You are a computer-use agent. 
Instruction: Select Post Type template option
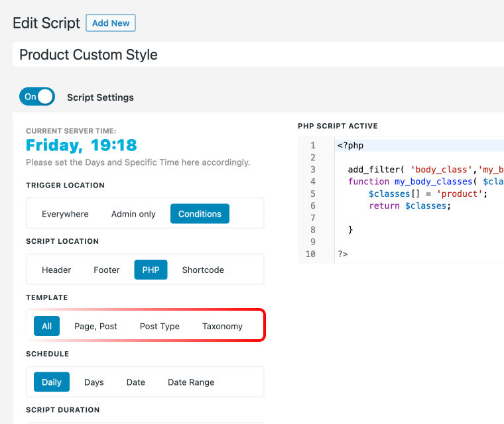(159, 326)
